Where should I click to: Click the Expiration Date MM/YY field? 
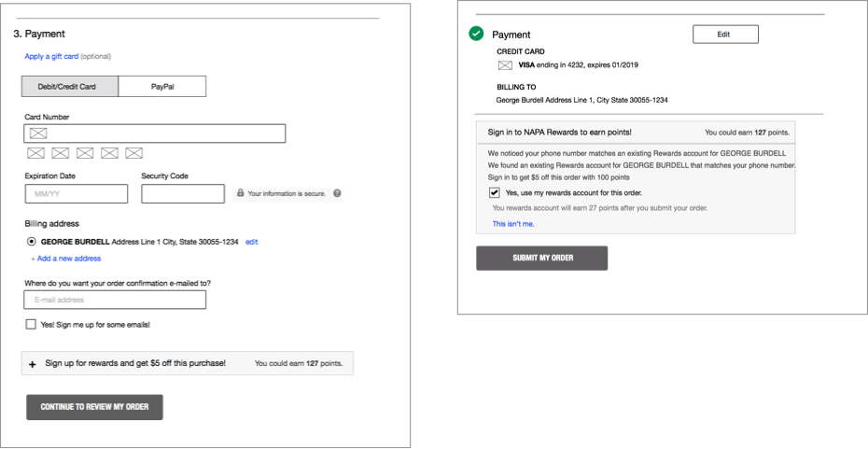(77, 194)
